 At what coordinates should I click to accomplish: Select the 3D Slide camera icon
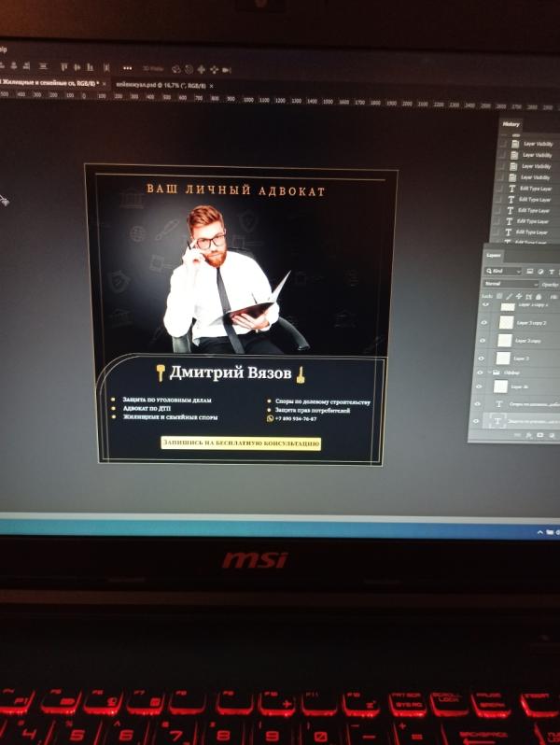tap(215, 70)
